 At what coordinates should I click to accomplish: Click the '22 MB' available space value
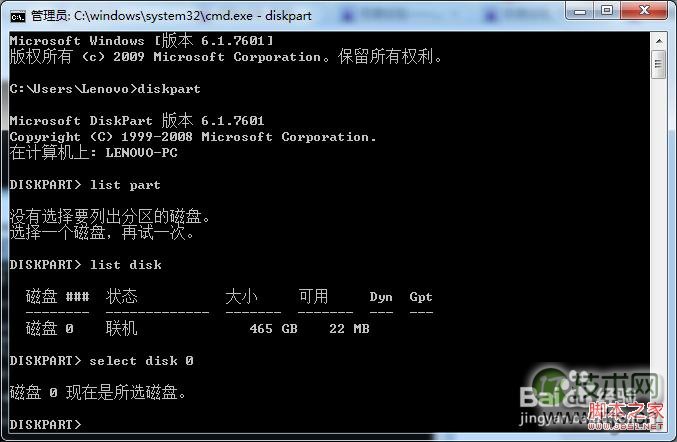(x=349, y=329)
